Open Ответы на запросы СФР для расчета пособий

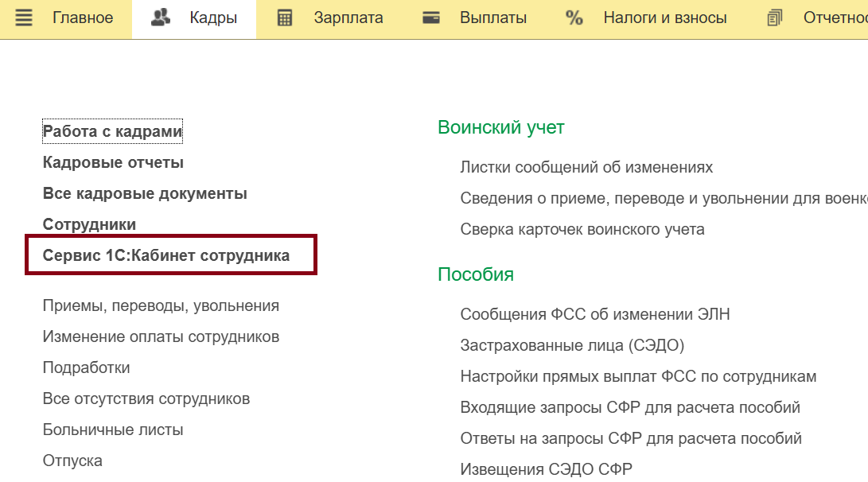click(x=631, y=438)
